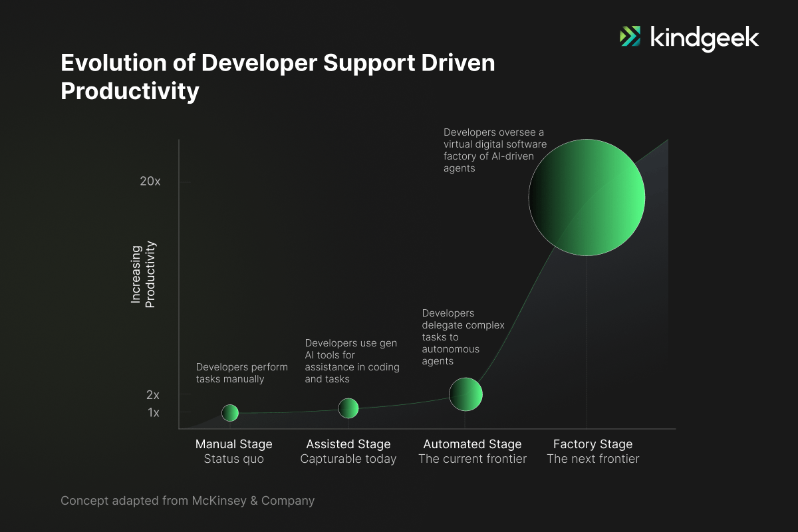Image resolution: width=798 pixels, height=532 pixels.
Task: Click the "delegate complex tasks" description text
Action: [463, 337]
